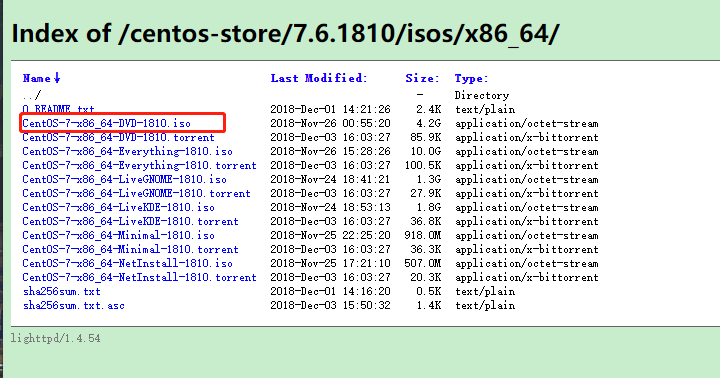Download CentOS-7-x86_64-DVD-1810.iso

tap(107, 124)
